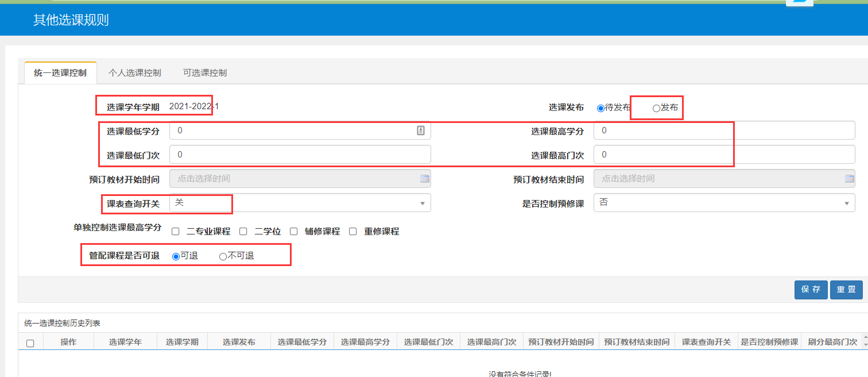Screen dimensions: 868x377
Task: Toggle the 二学位 checkbox
Action: point(243,232)
